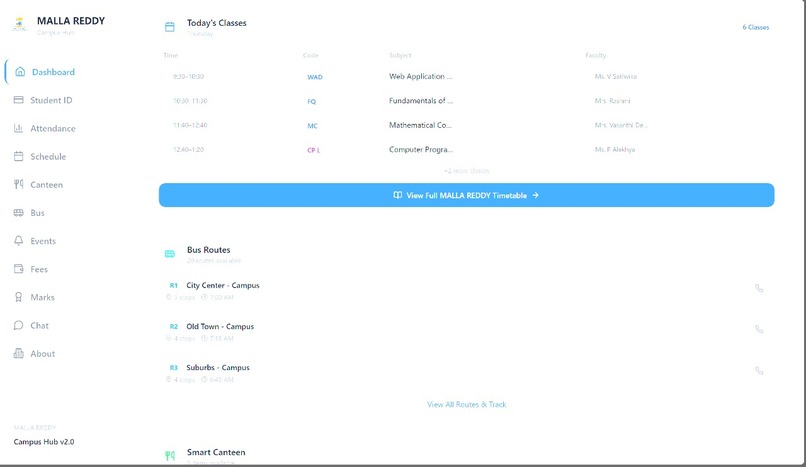Viewport: 806px width, 467px height.
Task: Call the Old Town - Campus route
Action: [759, 329]
